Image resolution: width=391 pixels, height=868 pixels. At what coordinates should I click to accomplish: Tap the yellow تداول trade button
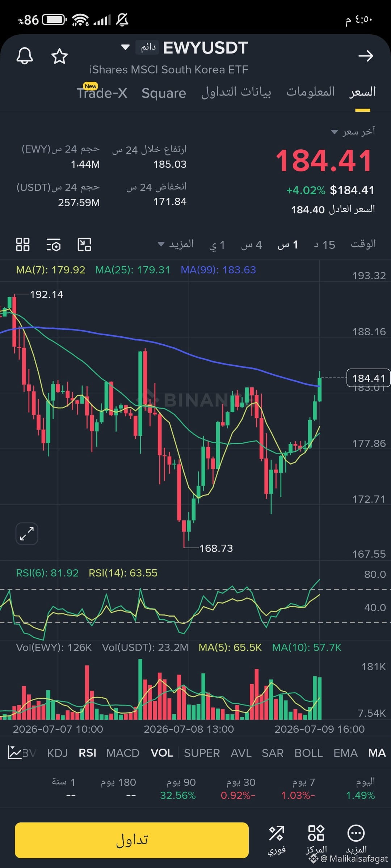132,840
